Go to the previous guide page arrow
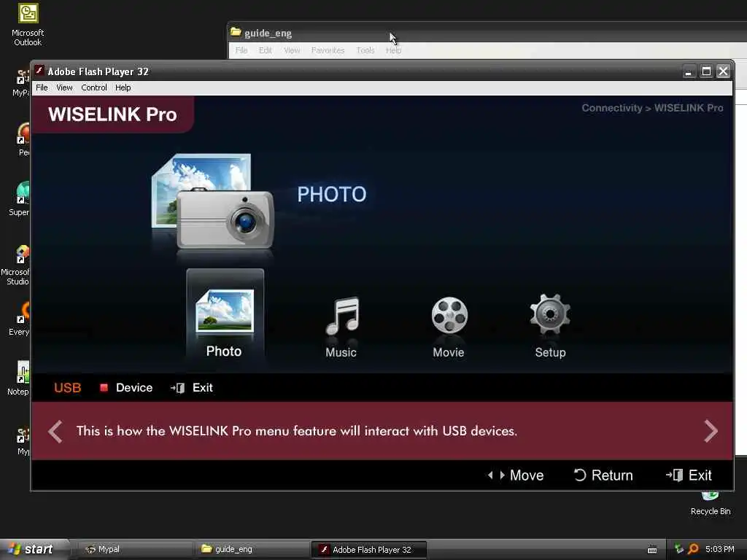The height and width of the screenshot is (560, 747). tap(55, 432)
